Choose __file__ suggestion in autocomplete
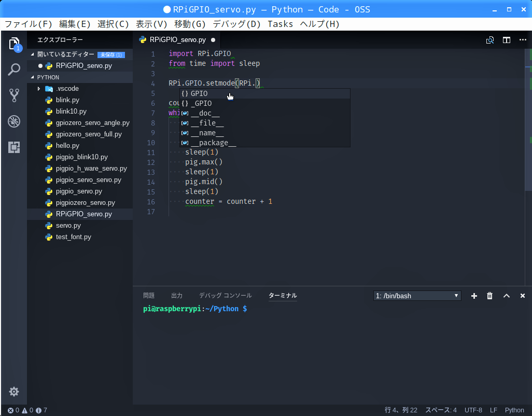Viewport: 532px width, 416px height. (x=264, y=123)
